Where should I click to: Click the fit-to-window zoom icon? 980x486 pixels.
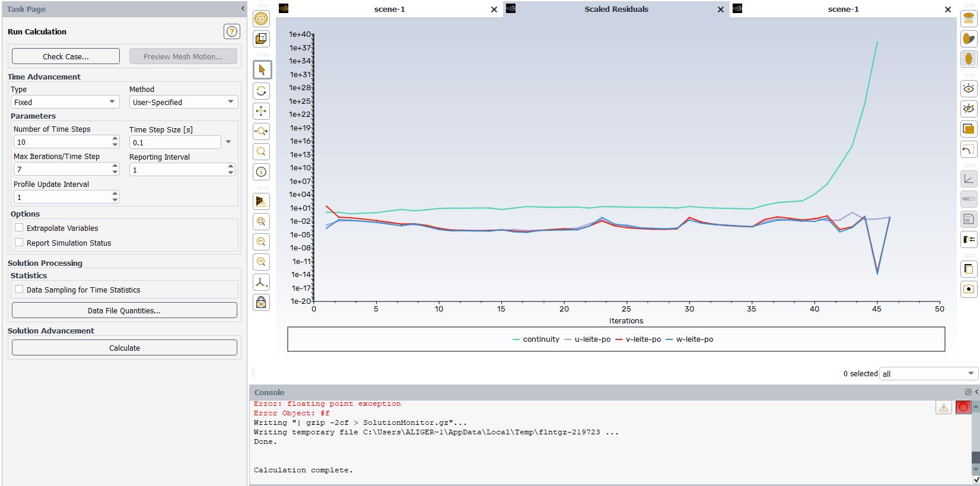click(262, 221)
